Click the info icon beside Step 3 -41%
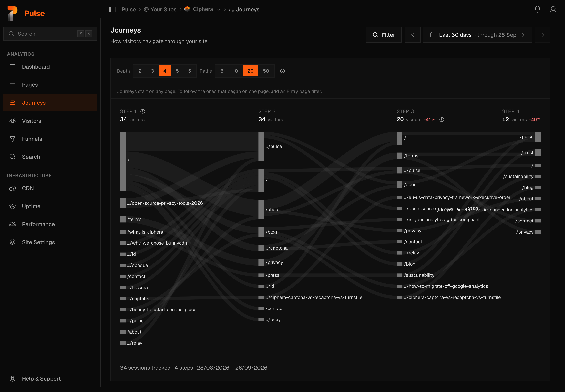Image resolution: width=565 pixels, height=392 pixels. (x=442, y=120)
